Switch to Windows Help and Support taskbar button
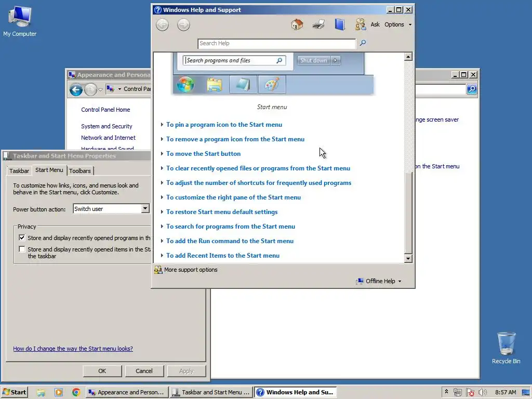This screenshot has width=532, height=399. pos(296,393)
